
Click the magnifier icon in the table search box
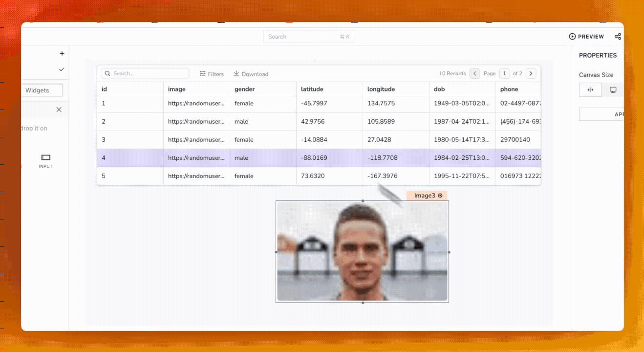(107, 73)
